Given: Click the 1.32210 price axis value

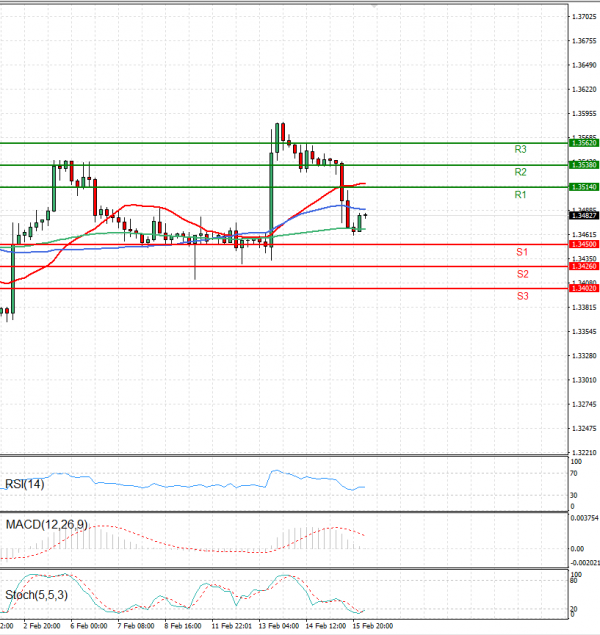Looking at the screenshot, I should click(584, 452).
